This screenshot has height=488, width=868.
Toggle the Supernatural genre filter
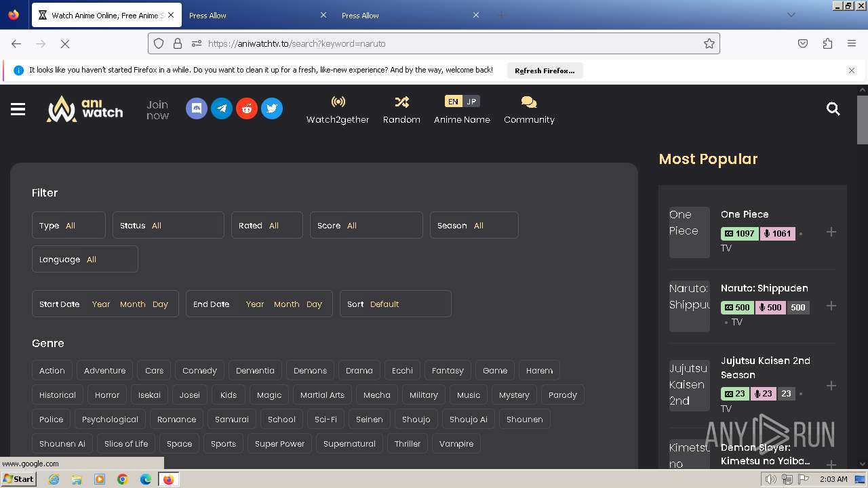(x=349, y=444)
